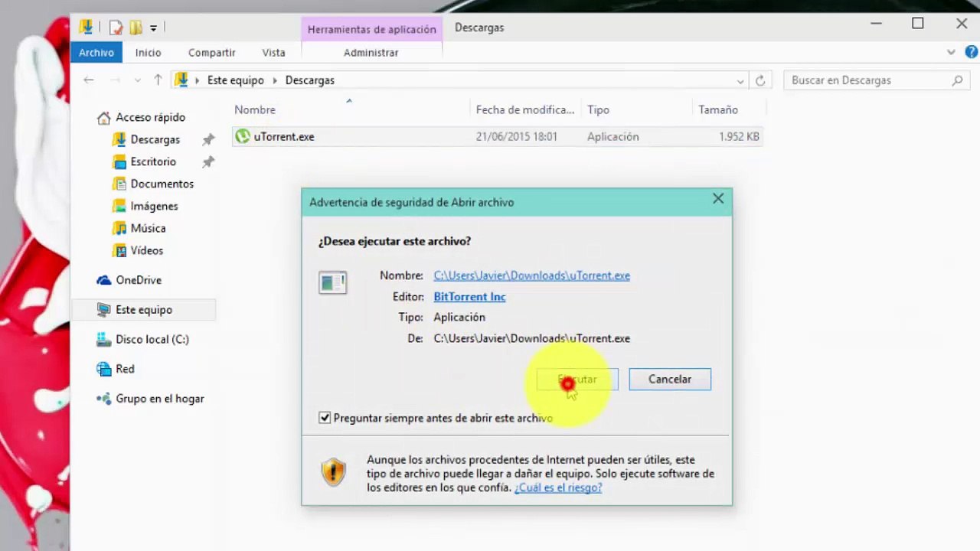The width and height of the screenshot is (980, 551).
Task: Open Documentos in the navigation pane
Action: (x=162, y=184)
